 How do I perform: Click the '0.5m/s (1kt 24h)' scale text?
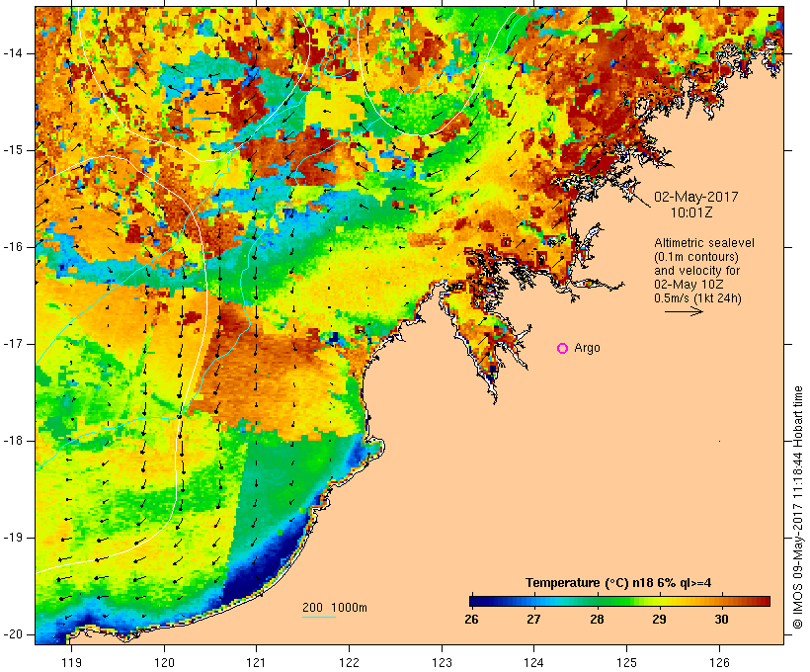(698, 298)
